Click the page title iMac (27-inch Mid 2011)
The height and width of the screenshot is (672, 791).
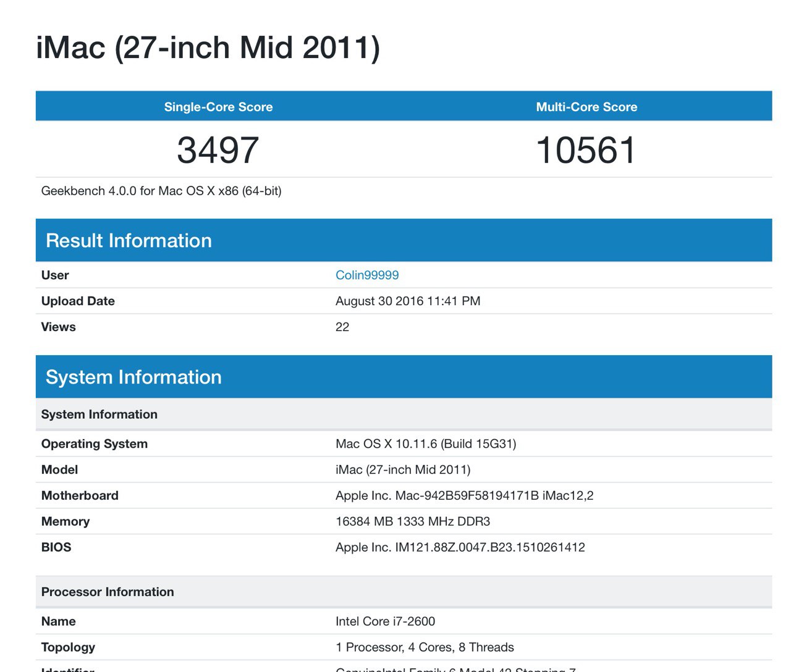(x=208, y=48)
